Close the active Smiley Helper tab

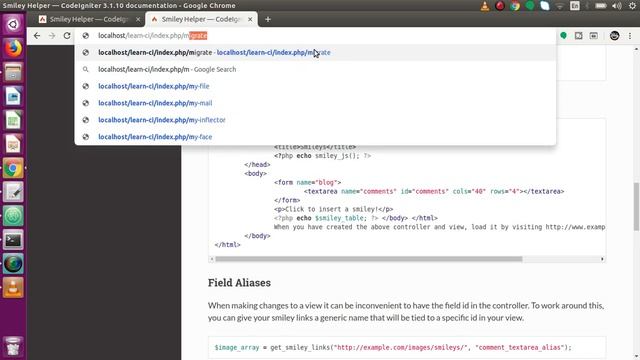tap(250, 19)
